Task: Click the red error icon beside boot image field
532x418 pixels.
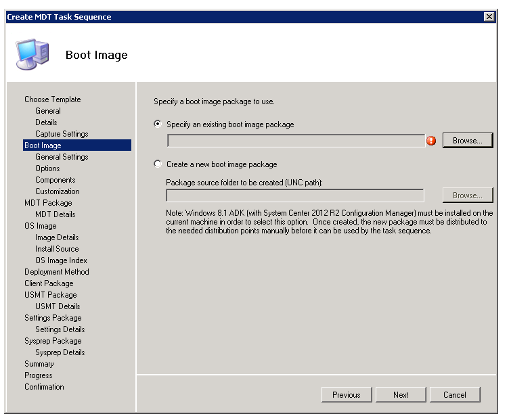Action: [x=431, y=141]
